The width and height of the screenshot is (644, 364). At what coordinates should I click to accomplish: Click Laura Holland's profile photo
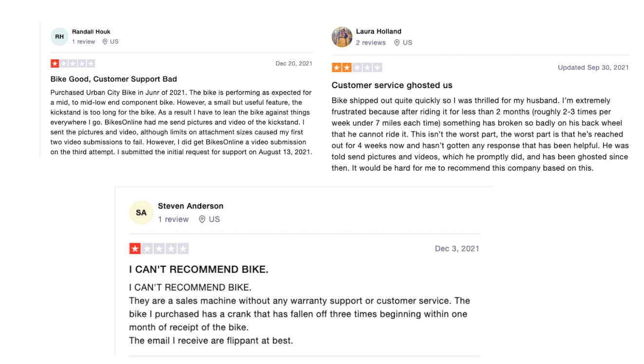[342, 37]
